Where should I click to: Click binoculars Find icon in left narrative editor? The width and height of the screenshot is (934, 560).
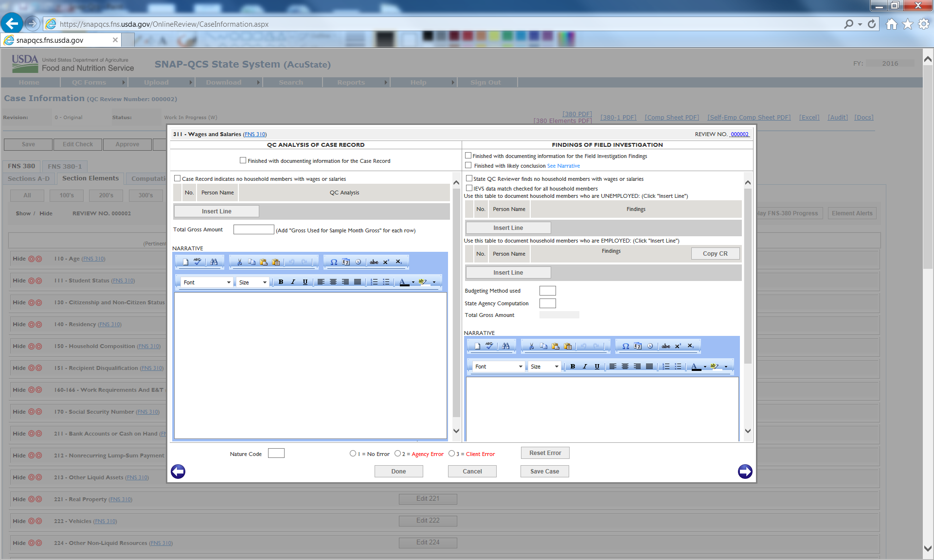(214, 262)
